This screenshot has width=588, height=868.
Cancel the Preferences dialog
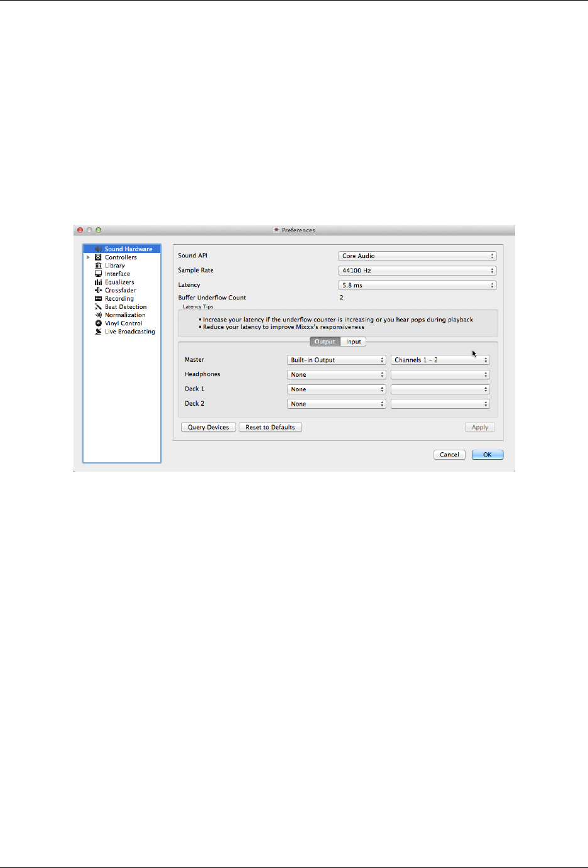[449, 455]
